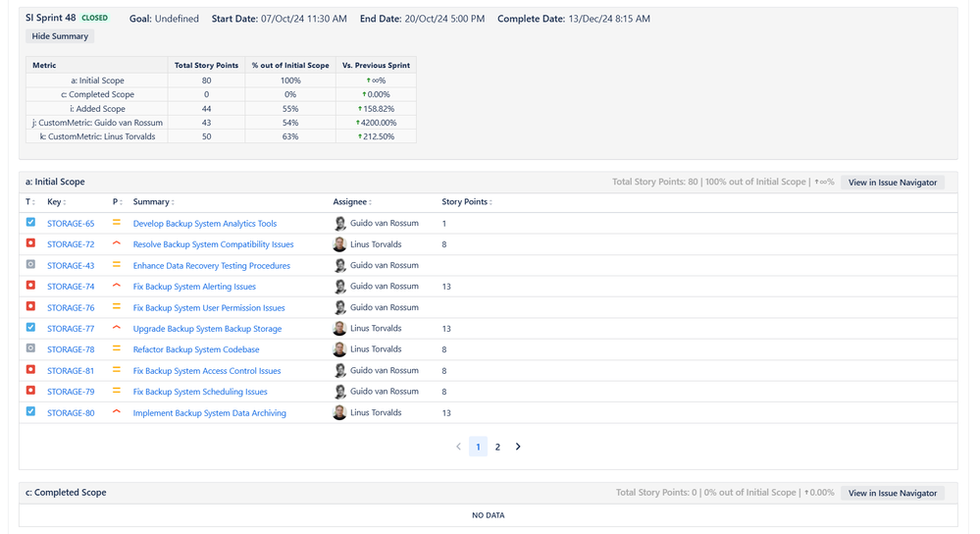Sort the table by P priority column
This screenshot has height=534, width=980.
coord(117,202)
